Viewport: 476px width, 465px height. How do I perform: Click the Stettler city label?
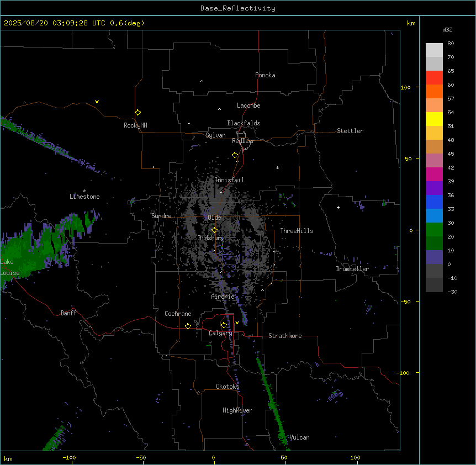(350, 131)
